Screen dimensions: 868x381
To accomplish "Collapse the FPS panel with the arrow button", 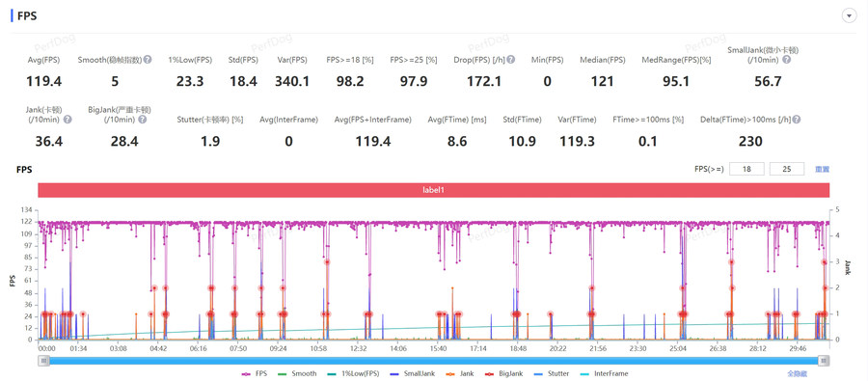I will (x=849, y=16).
